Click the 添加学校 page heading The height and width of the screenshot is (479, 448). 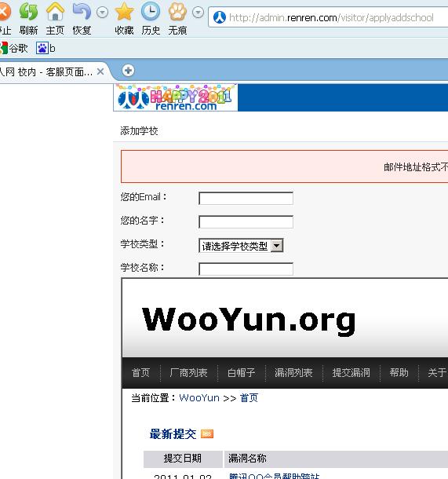coord(139,131)
